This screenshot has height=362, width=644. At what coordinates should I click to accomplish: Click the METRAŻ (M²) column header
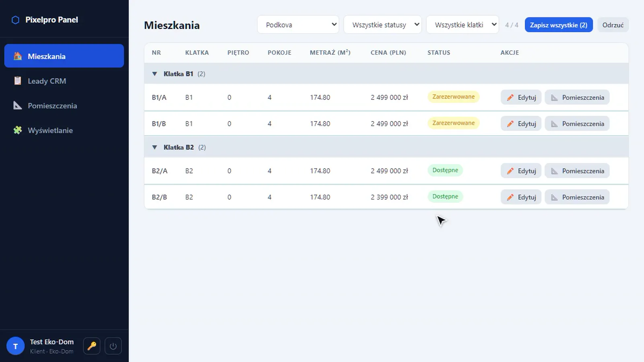[330, 53]
